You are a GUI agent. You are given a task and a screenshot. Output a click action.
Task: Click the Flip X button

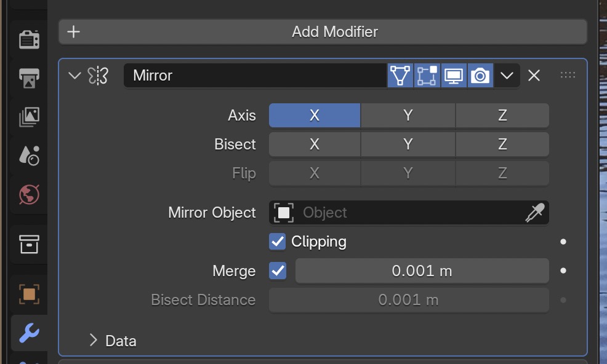pyautogui.click(x=315, y=173)
